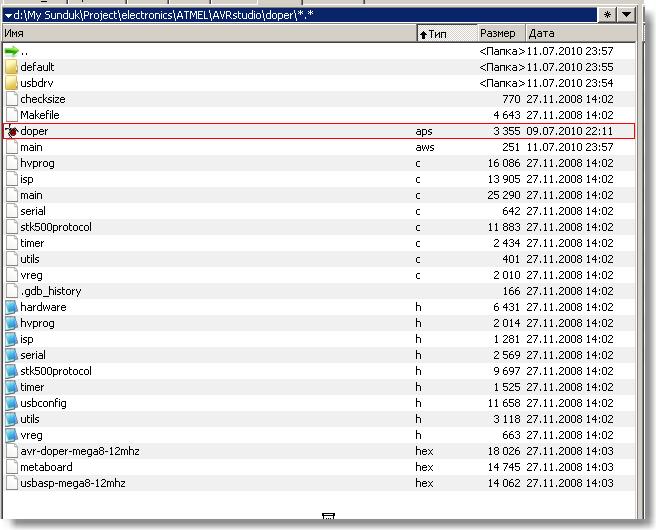This screenshot has height=530, width=656.
Task: Select the usbconfig h file icon
Action: [x=12, y=403]
